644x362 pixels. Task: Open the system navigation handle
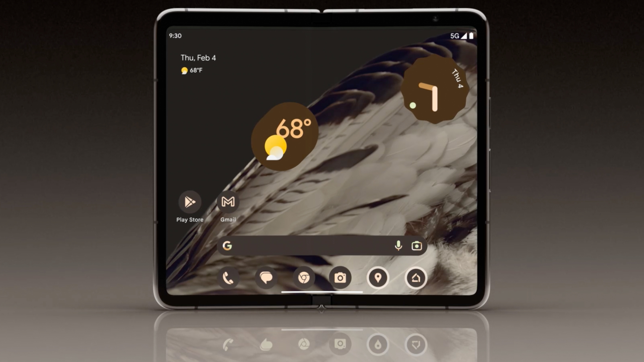pyautogui.click(x=322, y=293)
